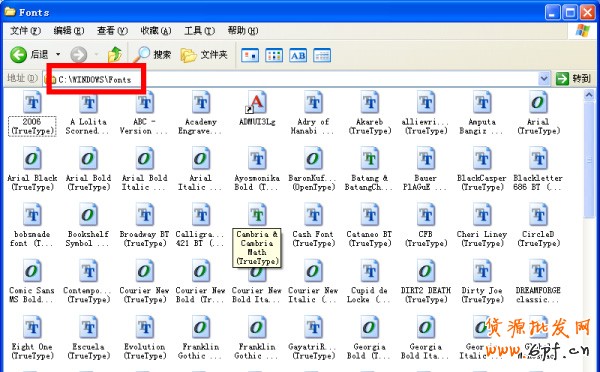This screenshot has height=372, width=600.
Task: Select the Adry of Hanabi font
Action: [x=313, y=113]
